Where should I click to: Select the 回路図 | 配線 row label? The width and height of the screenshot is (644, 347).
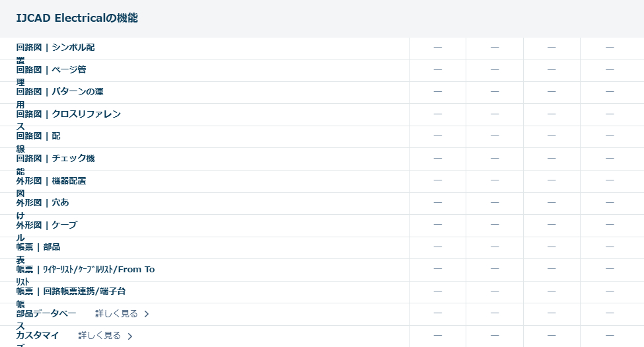point(38,136)
